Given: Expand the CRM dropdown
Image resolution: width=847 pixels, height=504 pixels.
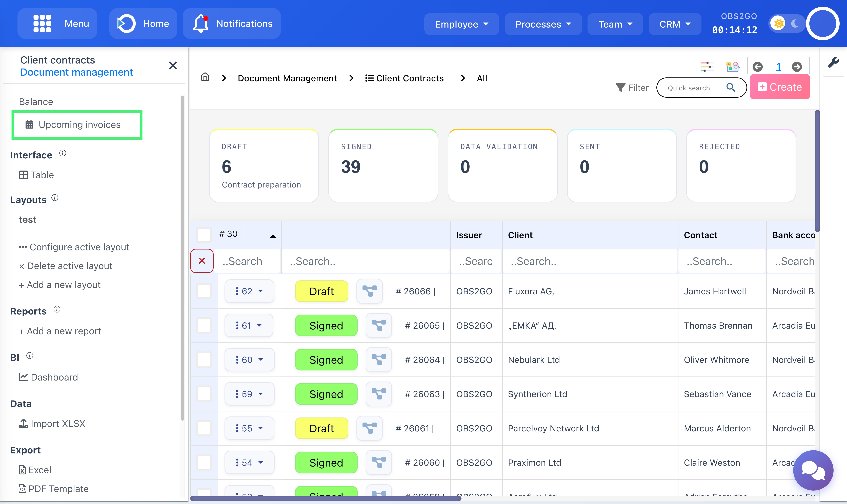Looking at the screenshot, I should (675, 24).
